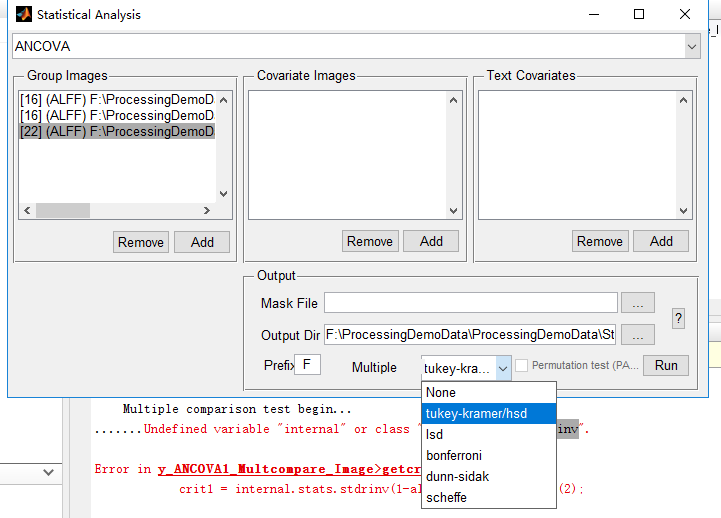Collapse the Multiple comparison dropdown arrow
This screenshot has width=721, height=518.
504,368
